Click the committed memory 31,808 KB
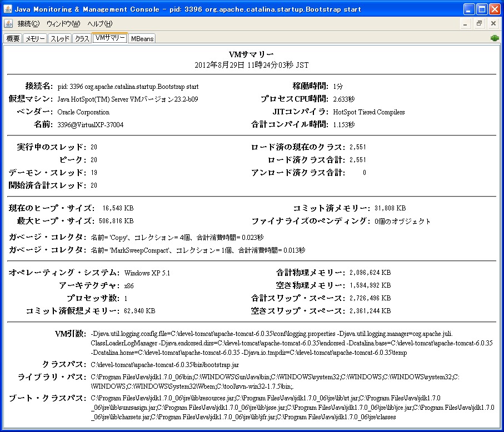This screenshot has width=504, height=432. coord(390,208)
